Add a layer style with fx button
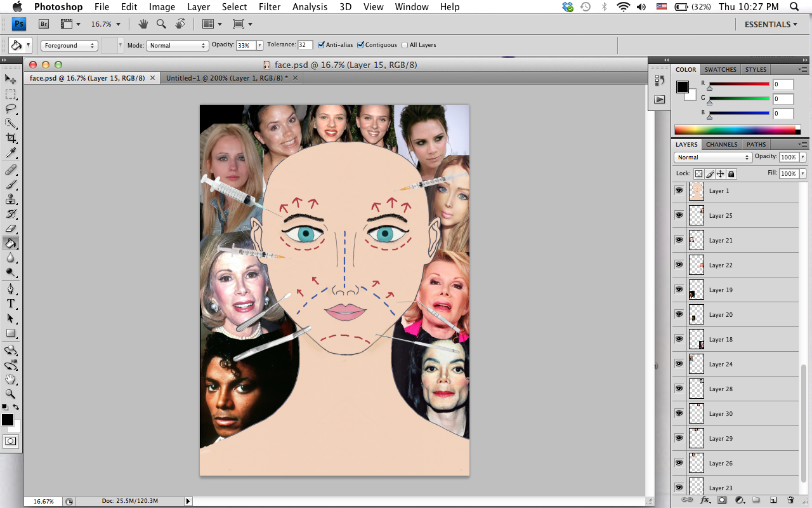Image resolution: width=812 pixels, height=508 pixels. tap(704, 500)
